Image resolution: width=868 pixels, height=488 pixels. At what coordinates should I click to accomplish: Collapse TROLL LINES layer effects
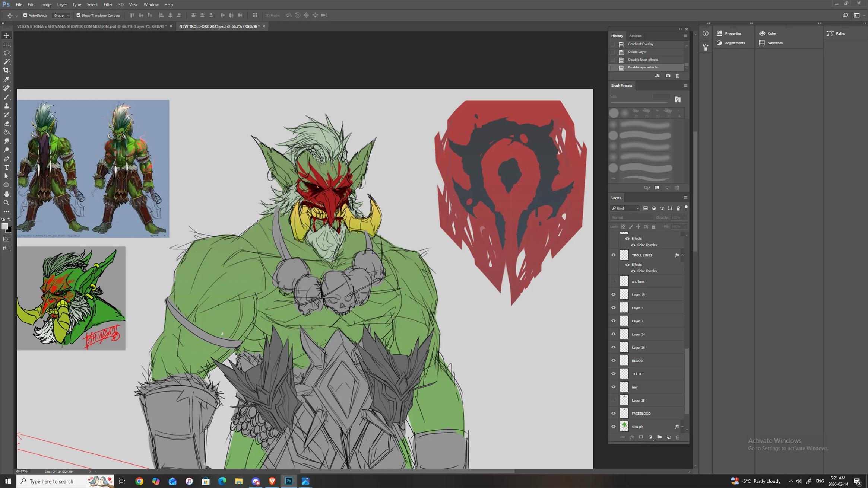click(682, 255)
